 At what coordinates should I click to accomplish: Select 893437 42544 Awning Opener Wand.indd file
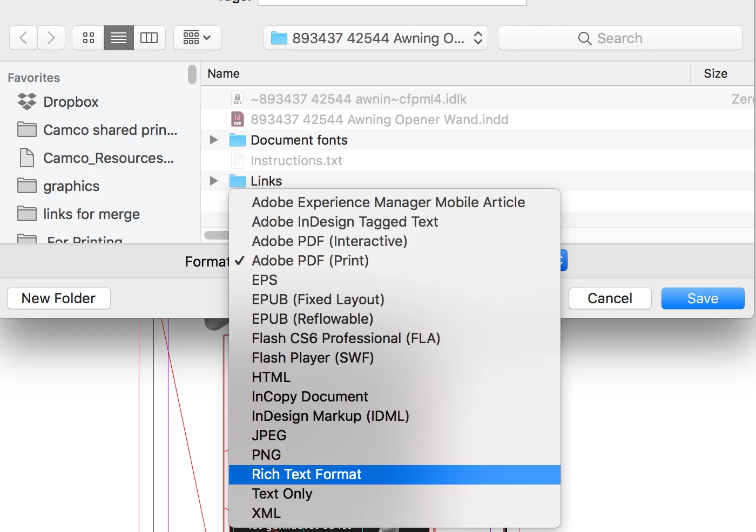point(478,119)
